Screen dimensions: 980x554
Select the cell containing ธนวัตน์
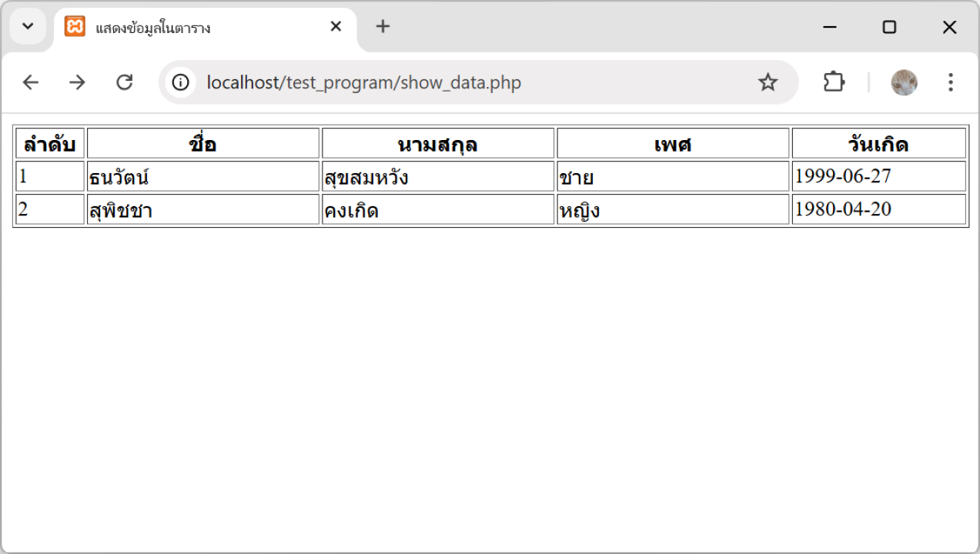203,177
